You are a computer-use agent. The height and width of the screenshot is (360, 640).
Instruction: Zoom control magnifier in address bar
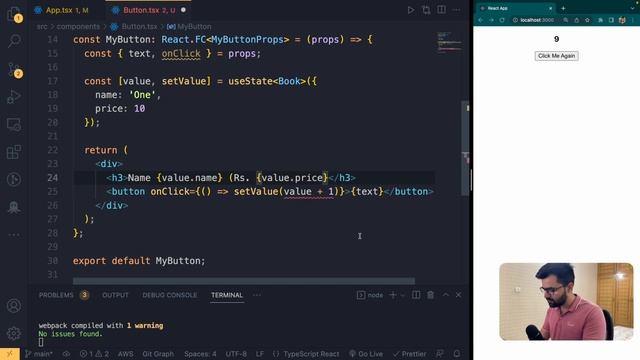tap(566, 20)
